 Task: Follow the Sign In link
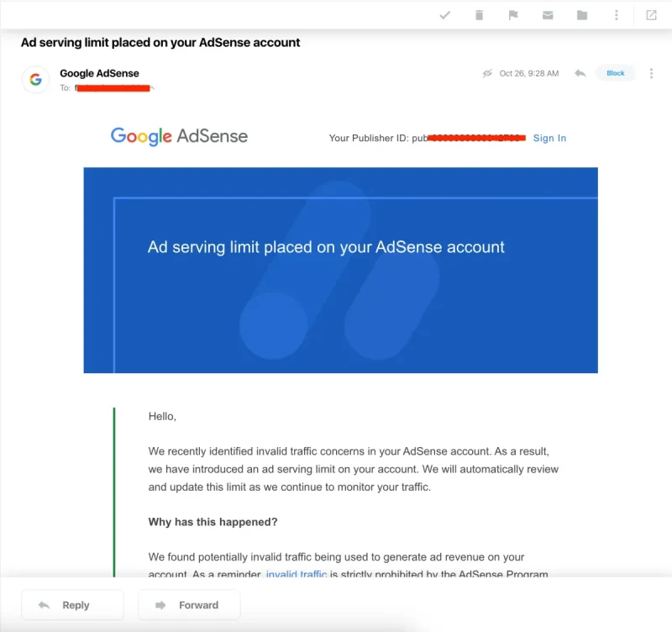pyautogui.click(x=549, y=138)
